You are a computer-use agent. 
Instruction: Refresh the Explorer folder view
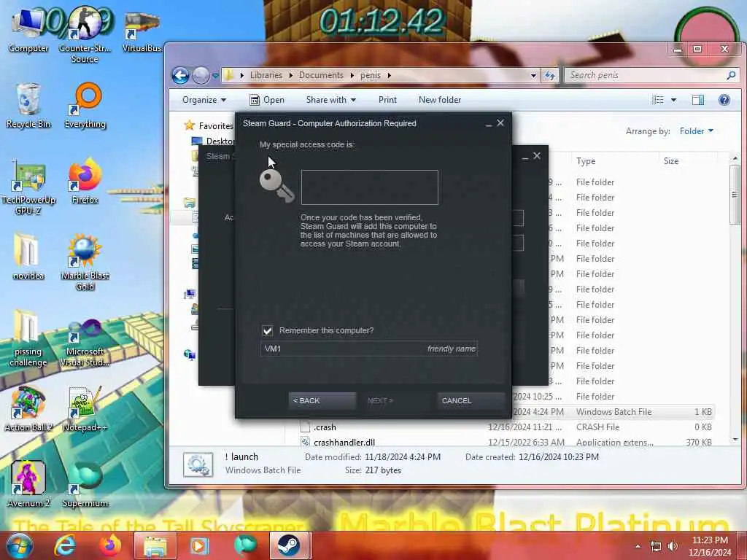point(550,75)
